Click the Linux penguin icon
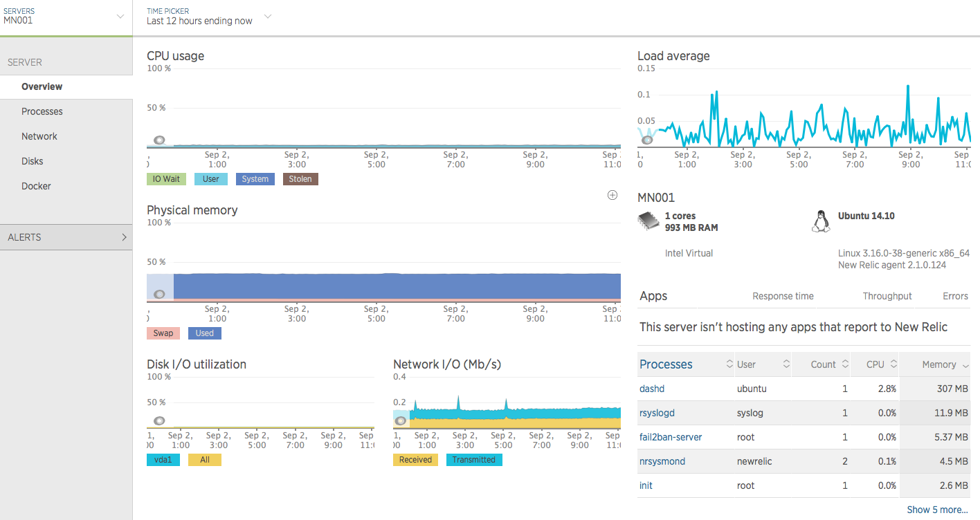Image resolution: width=980 pixels, height=520 pixels. coord(820,221)
